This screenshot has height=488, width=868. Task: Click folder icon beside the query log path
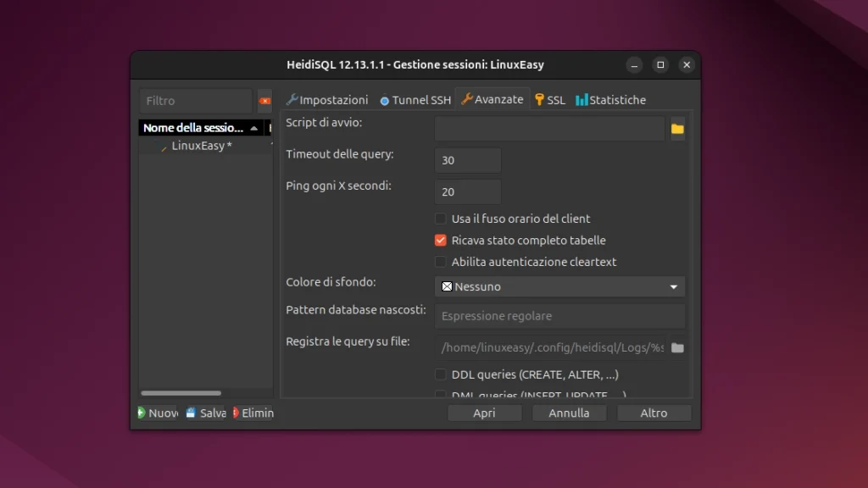[677, 347]
